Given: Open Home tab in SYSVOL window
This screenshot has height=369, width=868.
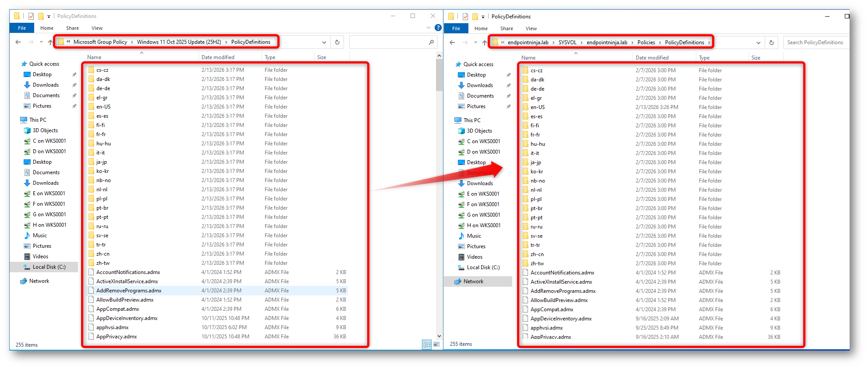Looking at the screenshot, I should click(x=481, y=28).
